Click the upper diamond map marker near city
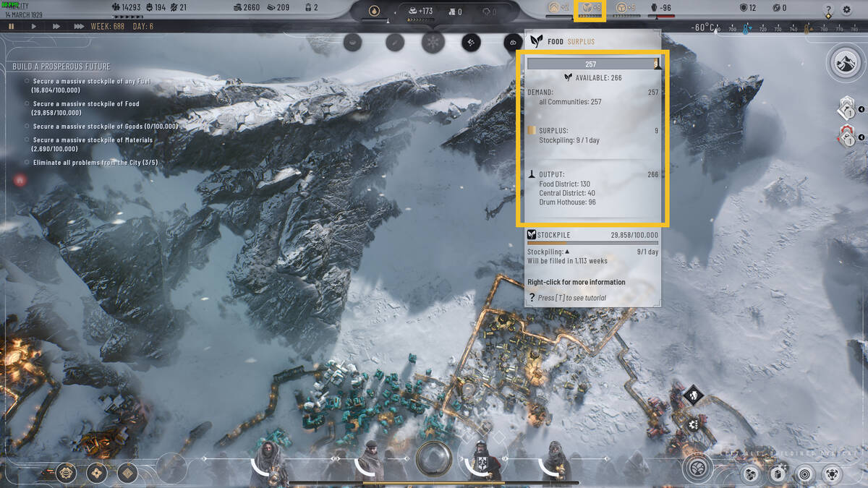The image size is (868, 488). coord(693,395)
